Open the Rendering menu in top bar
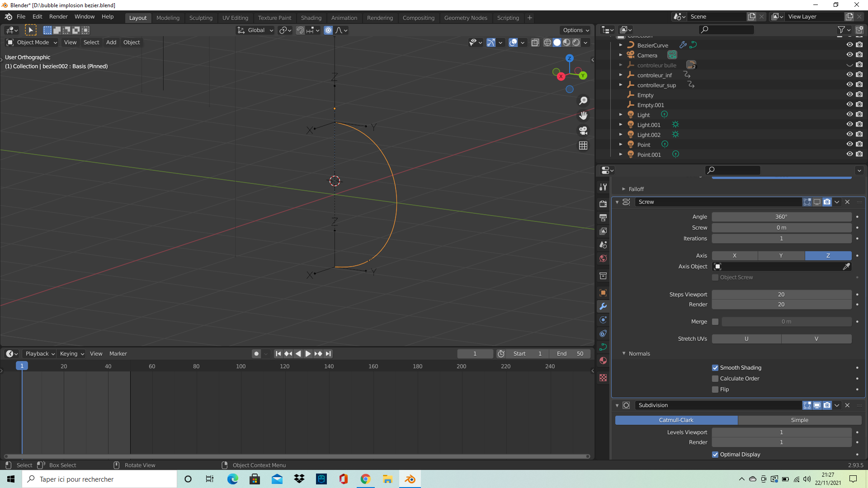The image size is (868, 488). tap(380, 17)
